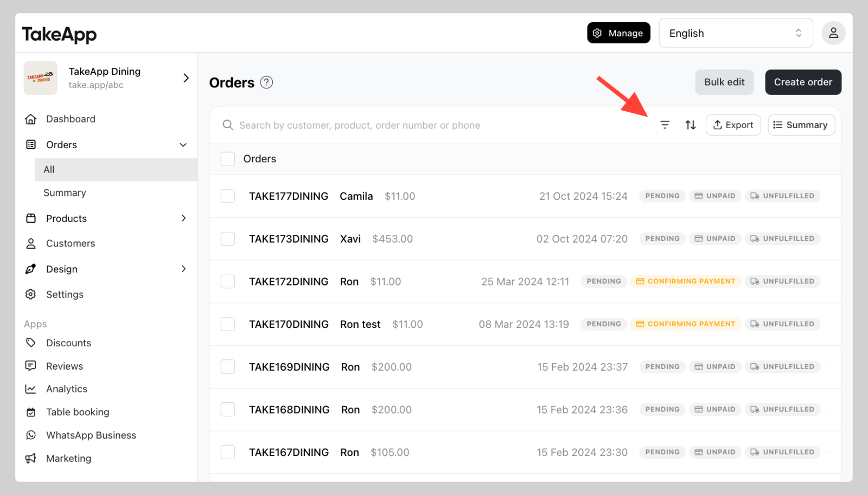Click the Reviews chat icon
This screenshot has width=868, height=495.
tap(31, 366)
